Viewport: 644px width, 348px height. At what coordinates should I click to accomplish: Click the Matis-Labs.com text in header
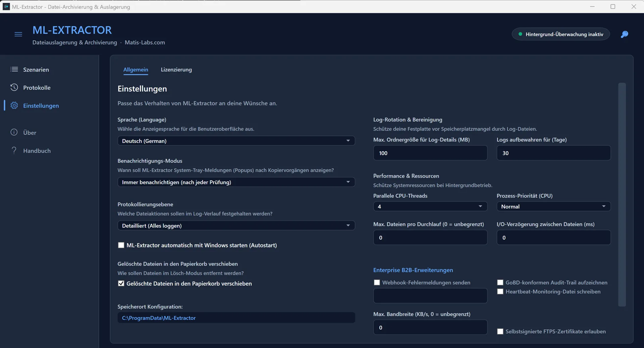pyautogui.click(x=145, y=42)
